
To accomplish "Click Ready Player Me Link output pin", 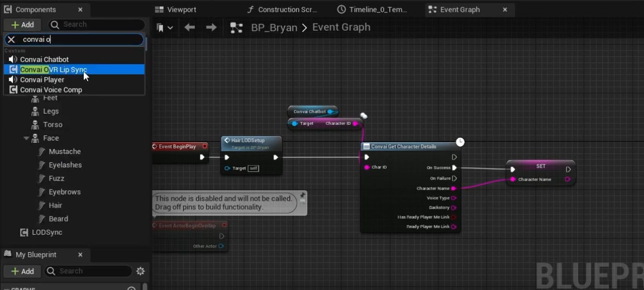I will click(454, 227).
